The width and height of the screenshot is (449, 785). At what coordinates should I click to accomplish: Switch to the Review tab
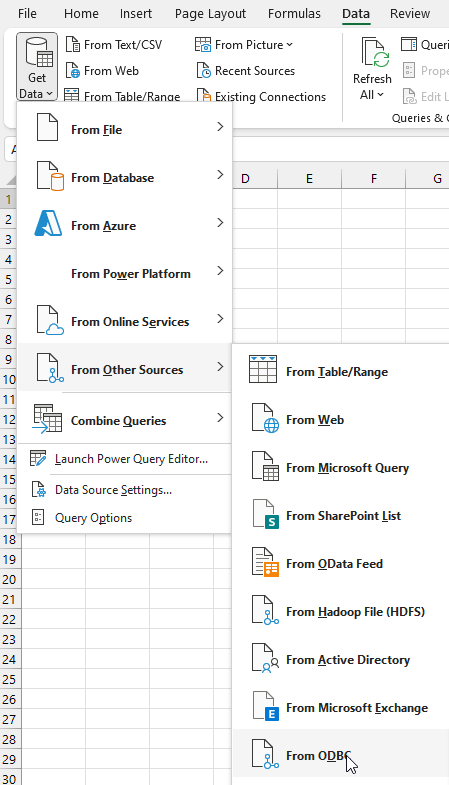(410, 14)
